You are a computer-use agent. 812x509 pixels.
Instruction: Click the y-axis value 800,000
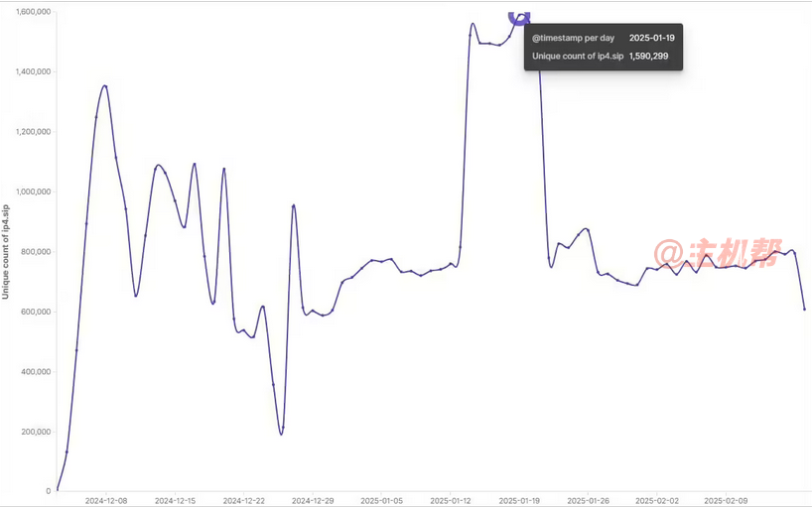(36, 252)
